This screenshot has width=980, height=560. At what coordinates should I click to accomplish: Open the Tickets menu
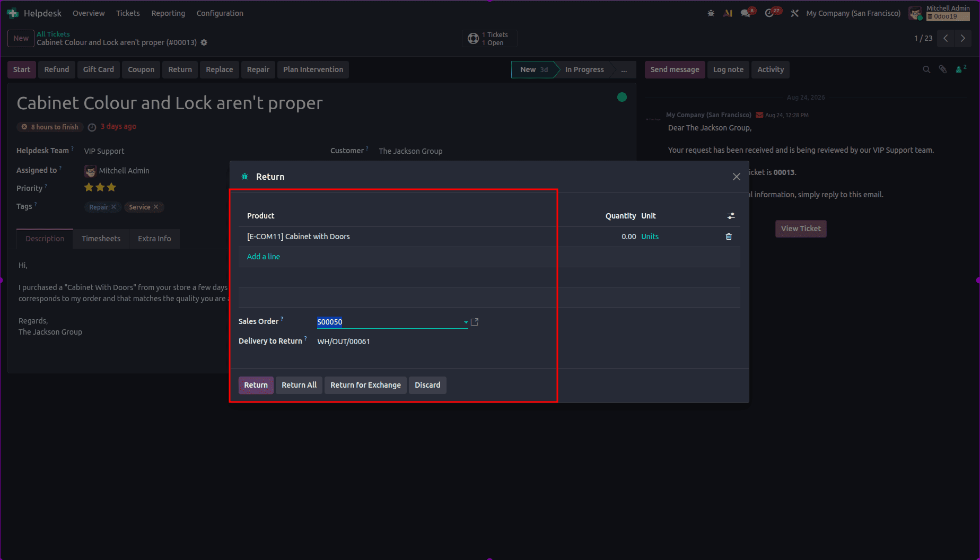coord(128,13)
